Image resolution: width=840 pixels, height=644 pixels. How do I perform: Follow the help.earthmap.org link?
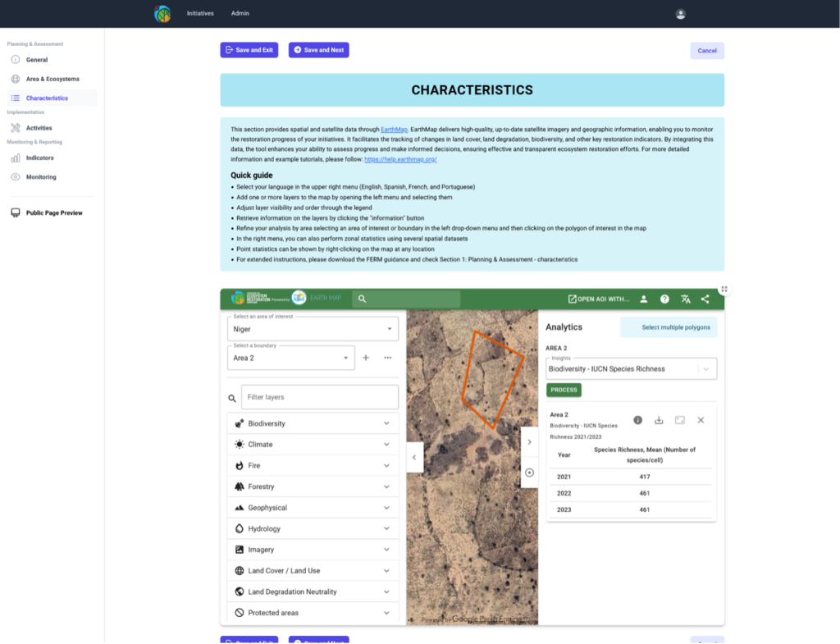[x=400, y=159]
